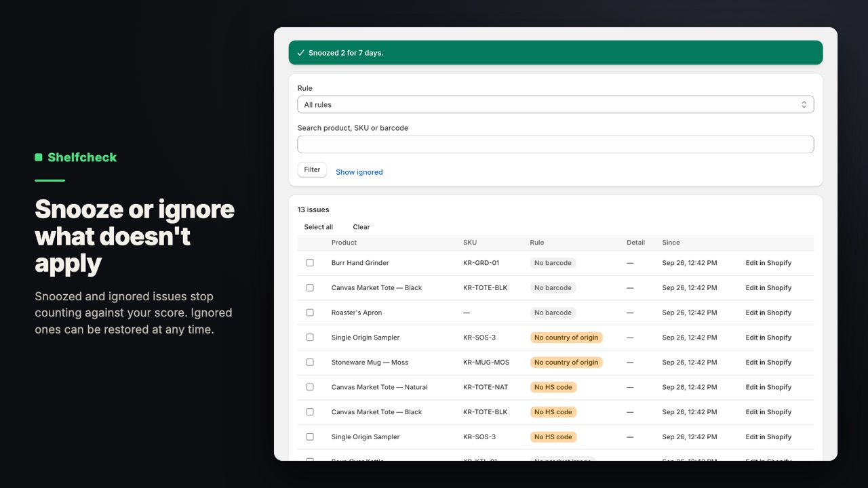Click the Product column header
Image resolution: width=868 pixels, height=488 pixels.
point(344,243)
